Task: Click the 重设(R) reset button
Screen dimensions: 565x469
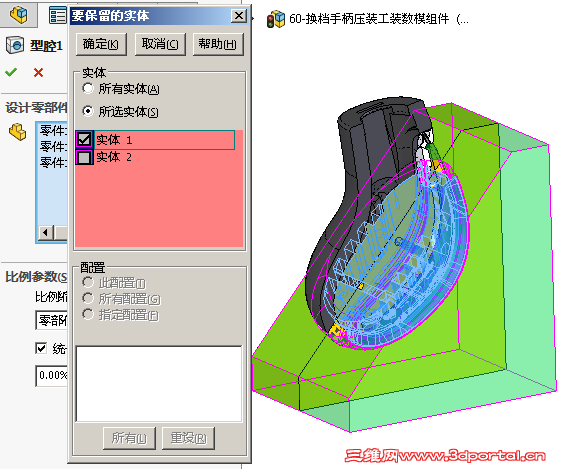Action: 188,438
